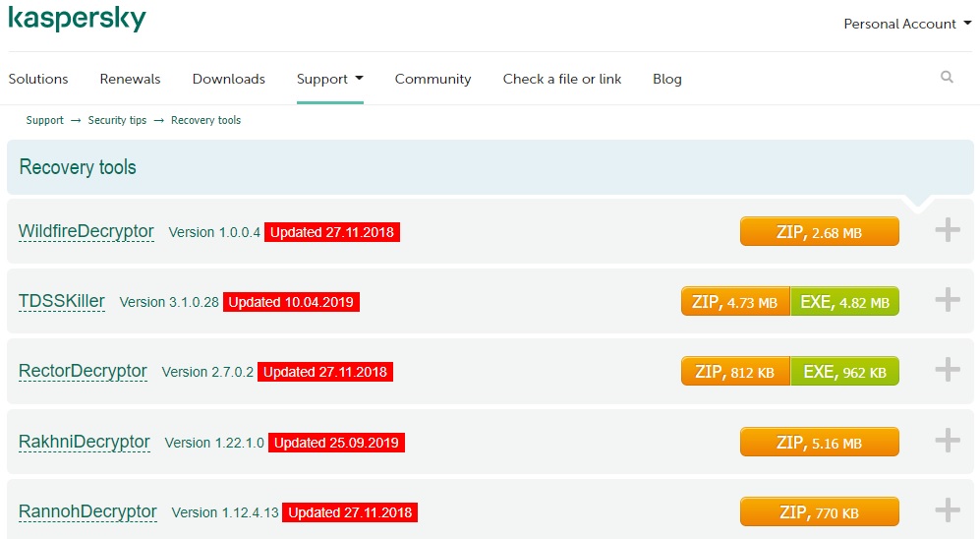Expand the RannohDecryptor row with plus icon

coord(948,510)
